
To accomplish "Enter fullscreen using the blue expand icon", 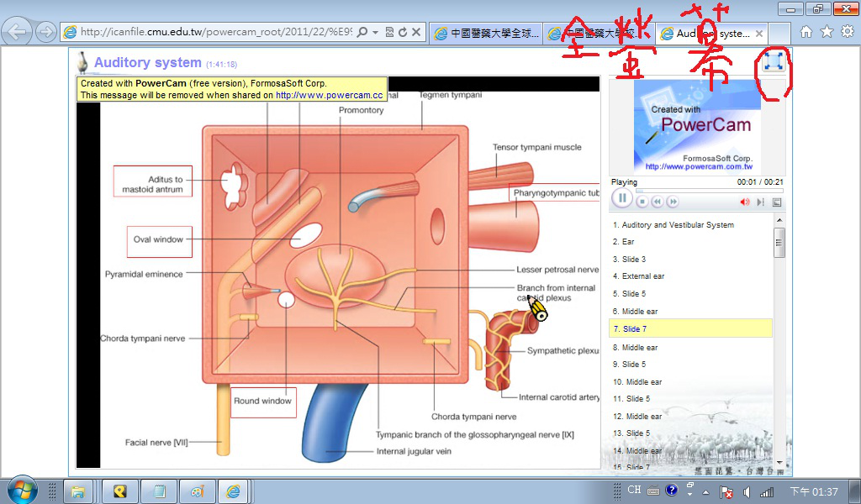I will [774, 60].
